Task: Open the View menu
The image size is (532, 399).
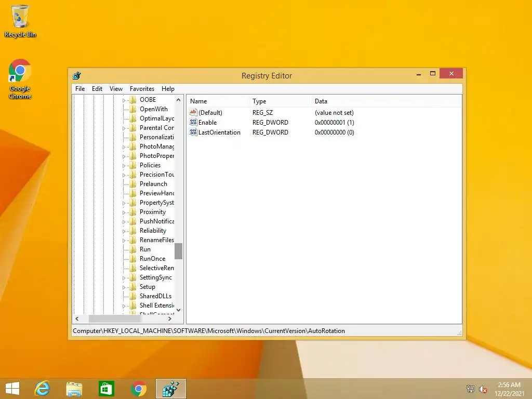Action: [116, 88]
